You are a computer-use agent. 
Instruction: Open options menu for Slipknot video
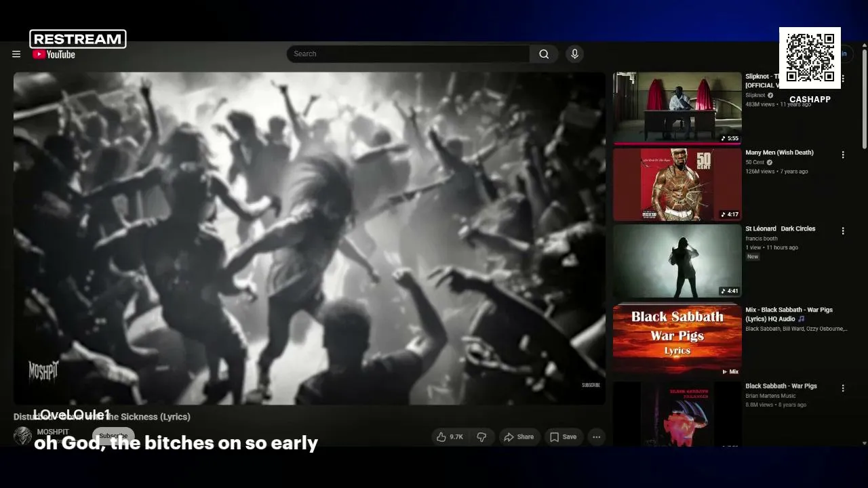coord(843,79)
